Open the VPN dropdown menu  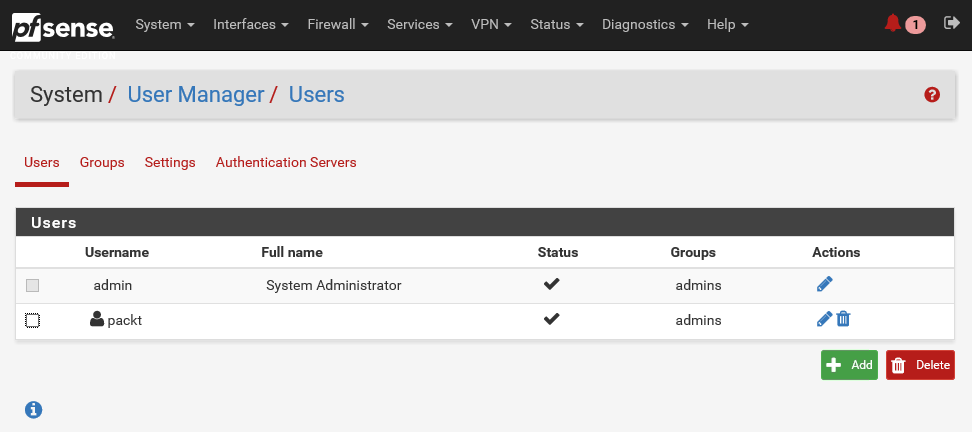(491, 24)
